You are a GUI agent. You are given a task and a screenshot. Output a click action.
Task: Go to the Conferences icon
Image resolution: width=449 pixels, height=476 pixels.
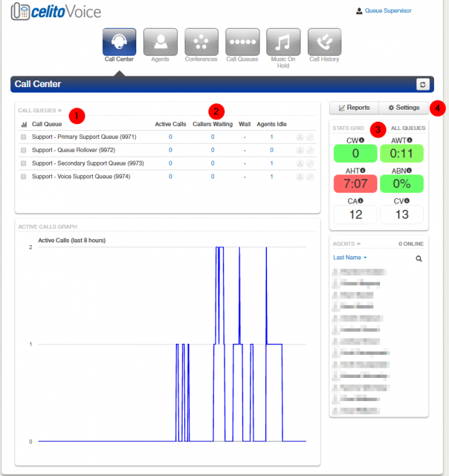tap(201, 42)
